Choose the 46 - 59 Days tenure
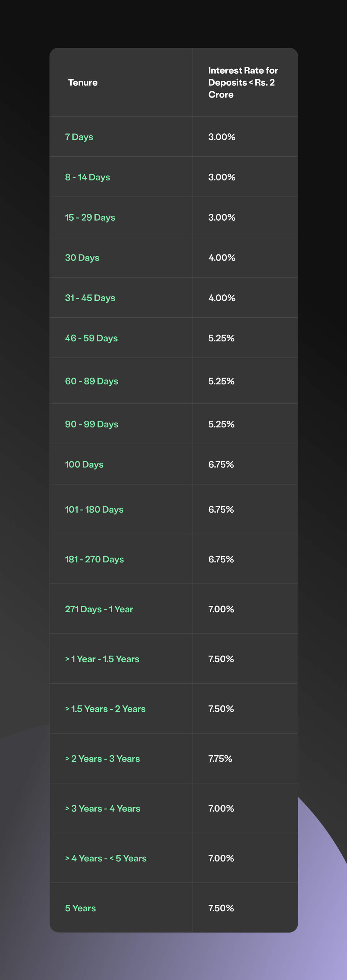This screenshot has height=980, width=347. click(91, 338)
